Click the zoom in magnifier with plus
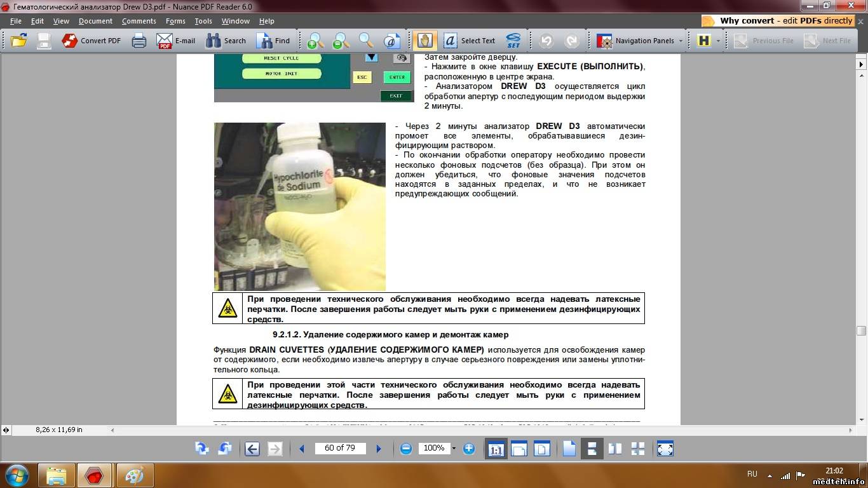 point(315,41)
